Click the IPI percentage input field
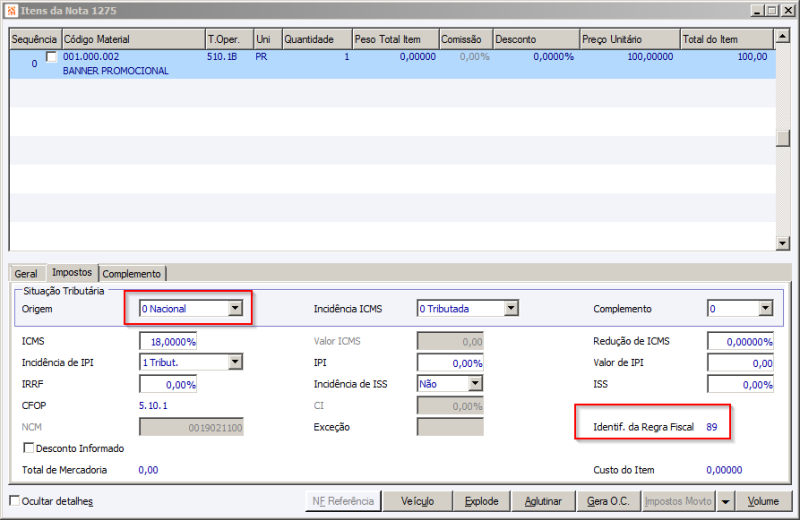 click(451, 363)
